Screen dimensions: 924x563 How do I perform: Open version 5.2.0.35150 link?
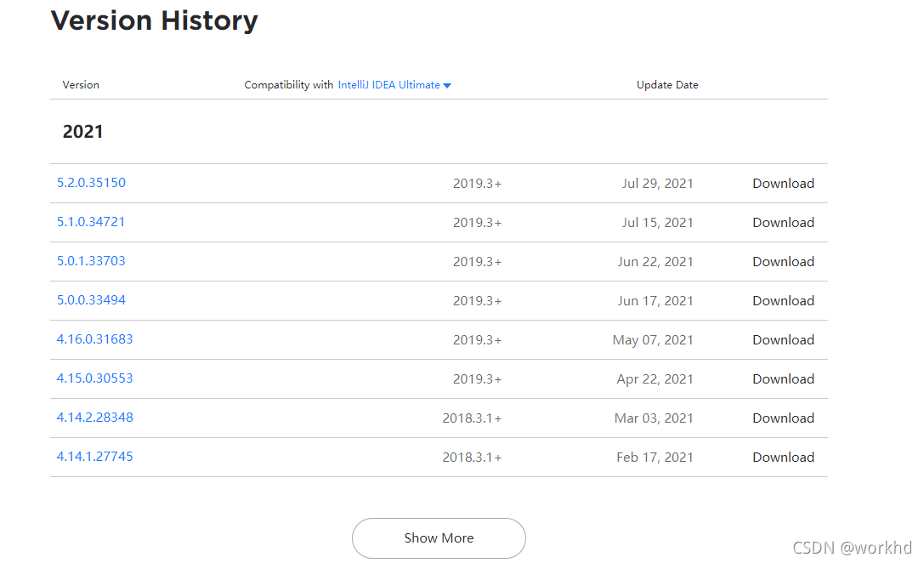(91, 183)
